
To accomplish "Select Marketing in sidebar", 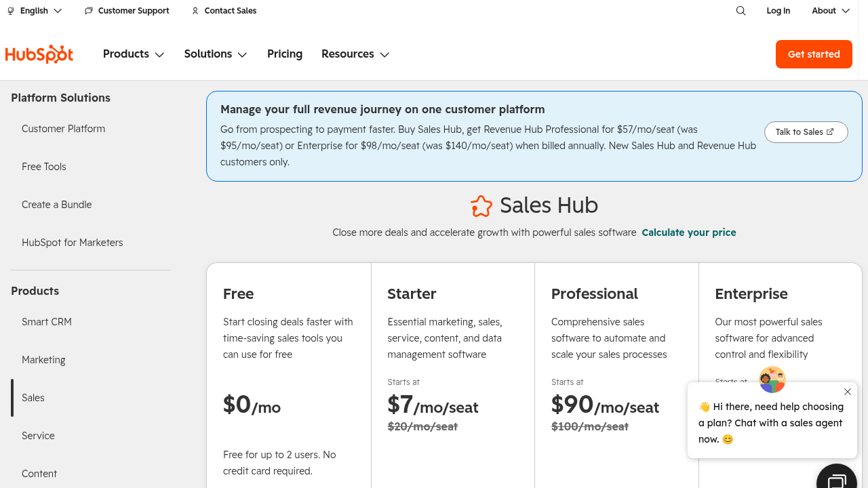I will (43, 360).
